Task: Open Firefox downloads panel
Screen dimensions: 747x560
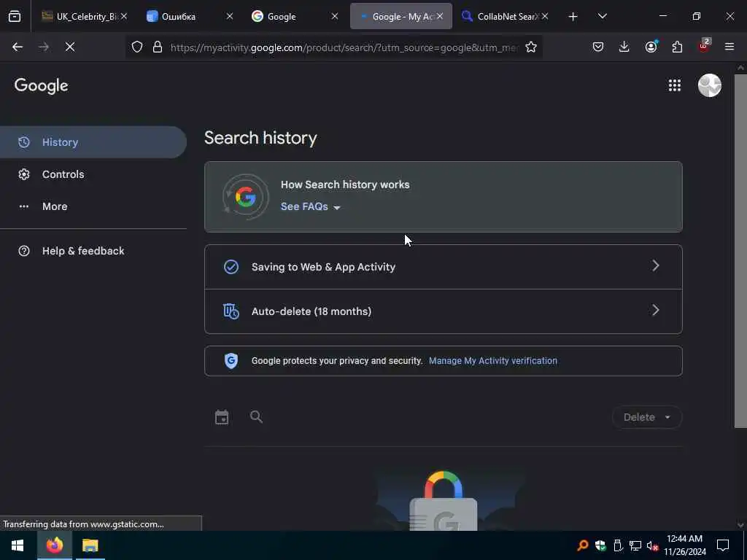Action: [624, 47]
